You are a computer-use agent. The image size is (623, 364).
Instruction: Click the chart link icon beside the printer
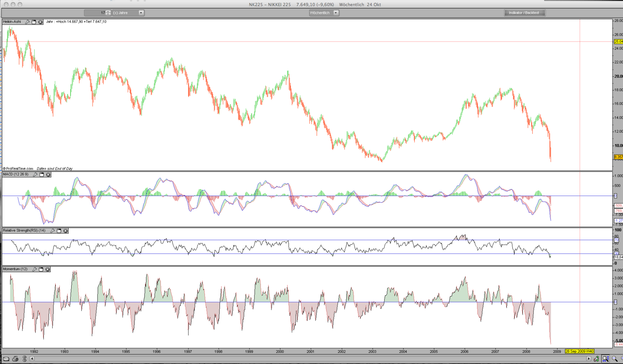point(24,359)
